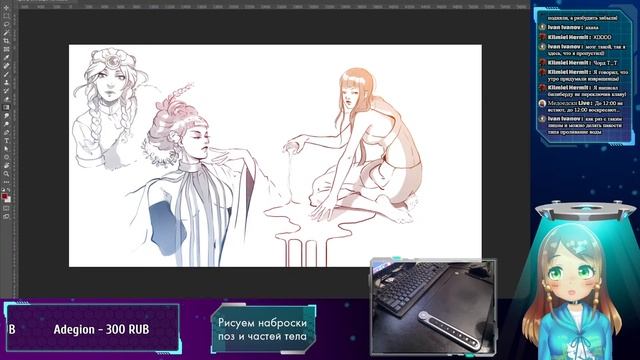Select the Path Selection tool
The height and width of the screenshot is (360, 640).
tap(6, 149)
